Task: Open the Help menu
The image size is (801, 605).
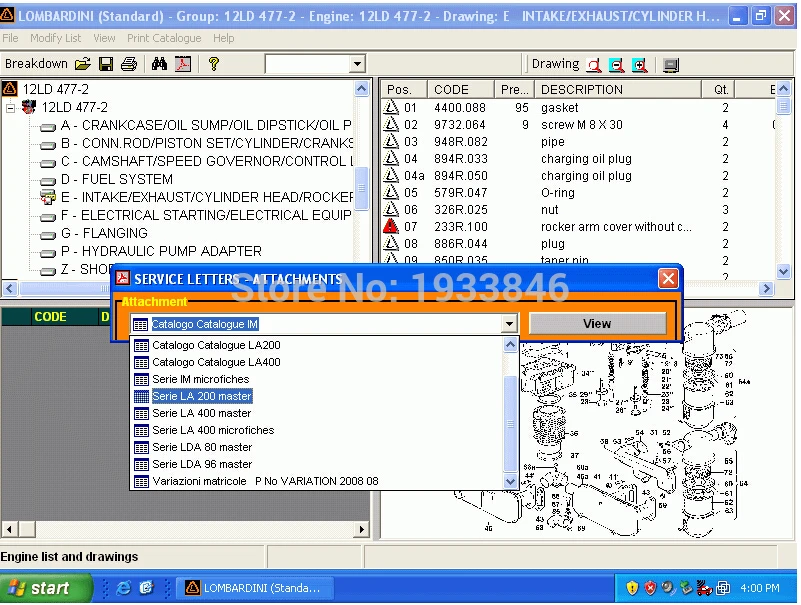Action: [224, 38]
